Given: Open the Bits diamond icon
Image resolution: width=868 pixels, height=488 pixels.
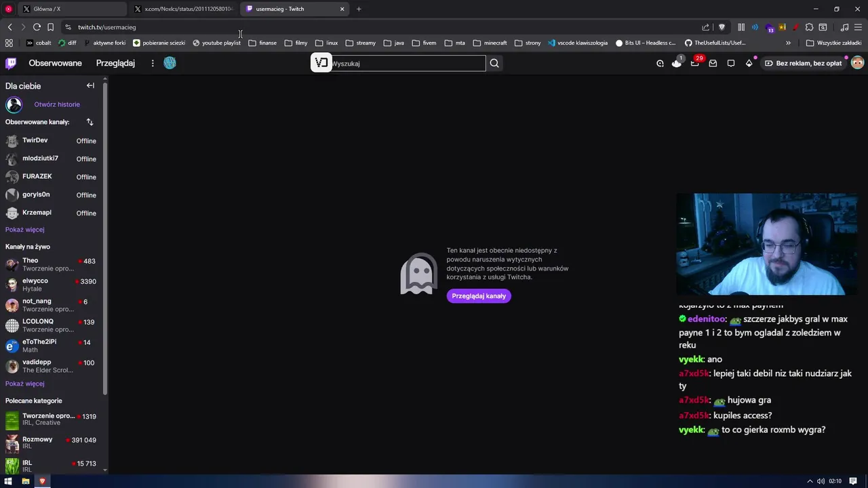Looking at the screenshot, I should 749,63.
